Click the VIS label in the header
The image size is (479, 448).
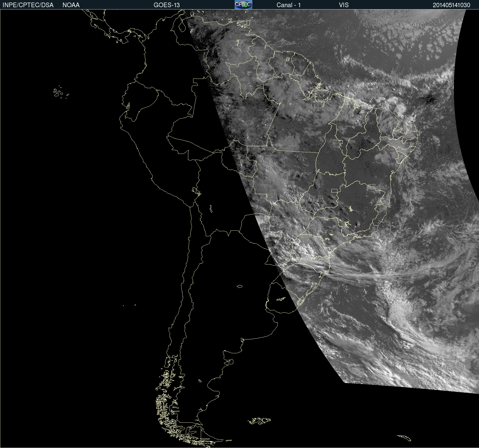click(x=344, y=5)
